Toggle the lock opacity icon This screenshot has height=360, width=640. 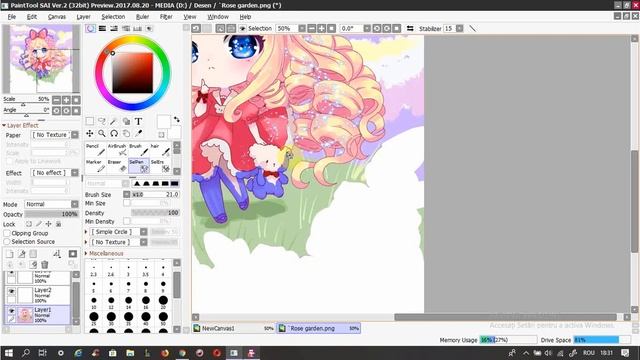(x=29, y=224)
